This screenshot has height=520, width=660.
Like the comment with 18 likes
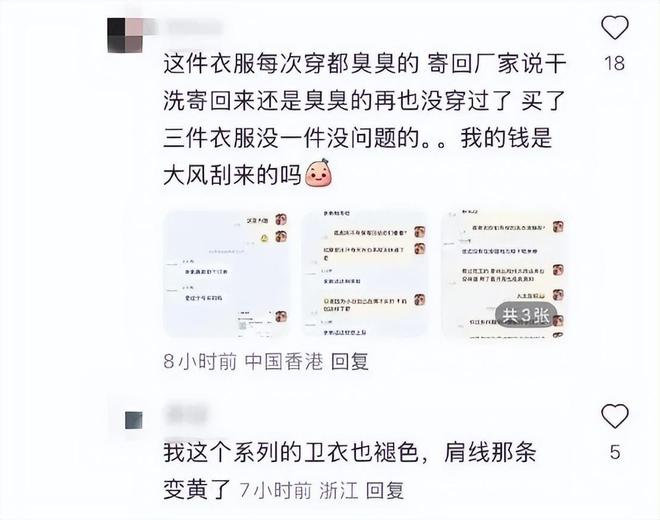[615, 27]
